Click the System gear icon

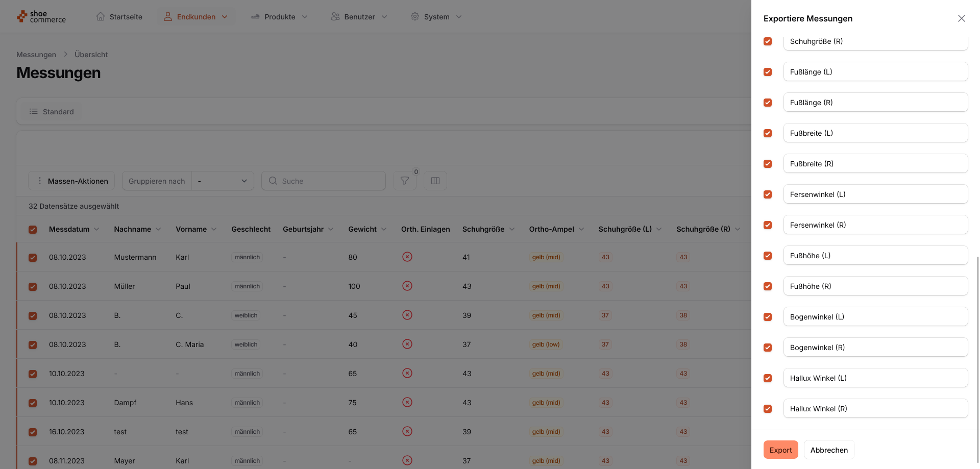pyautogui.click(x=415, y=16)
